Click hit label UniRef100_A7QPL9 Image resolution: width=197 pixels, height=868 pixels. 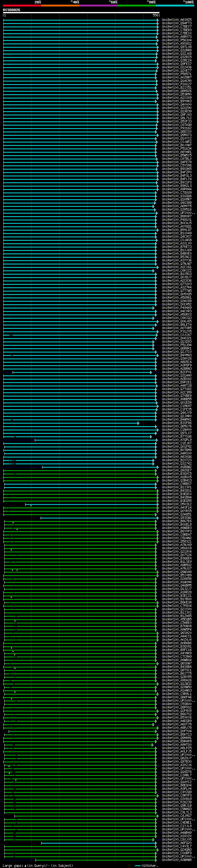(177, 440)
